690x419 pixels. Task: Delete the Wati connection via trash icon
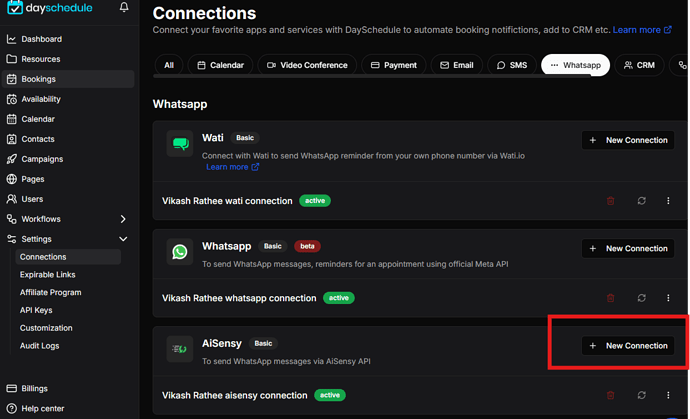coord(611,201)
